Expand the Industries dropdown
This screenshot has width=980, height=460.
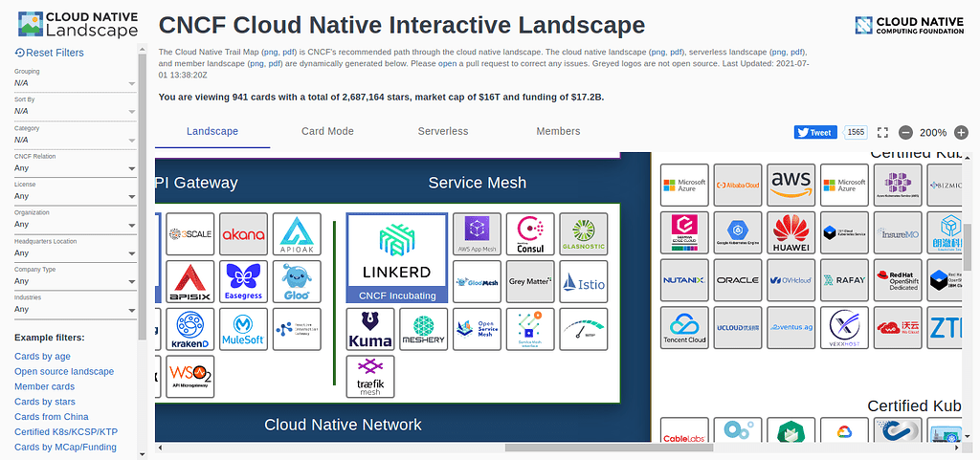[x=75, y=309]
